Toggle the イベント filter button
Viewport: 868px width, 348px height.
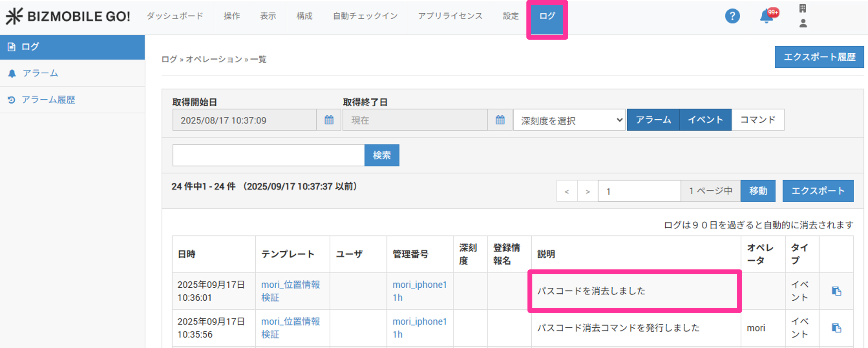click(705, 120)
